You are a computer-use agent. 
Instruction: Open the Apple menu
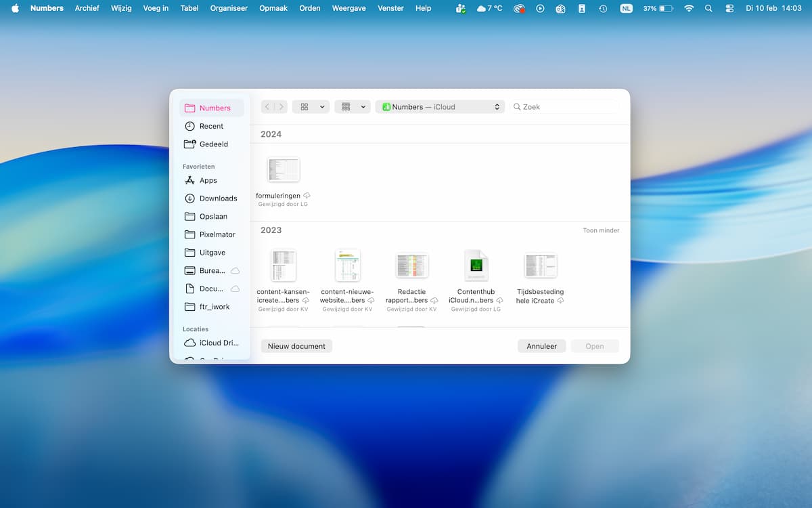coord(15,8)
